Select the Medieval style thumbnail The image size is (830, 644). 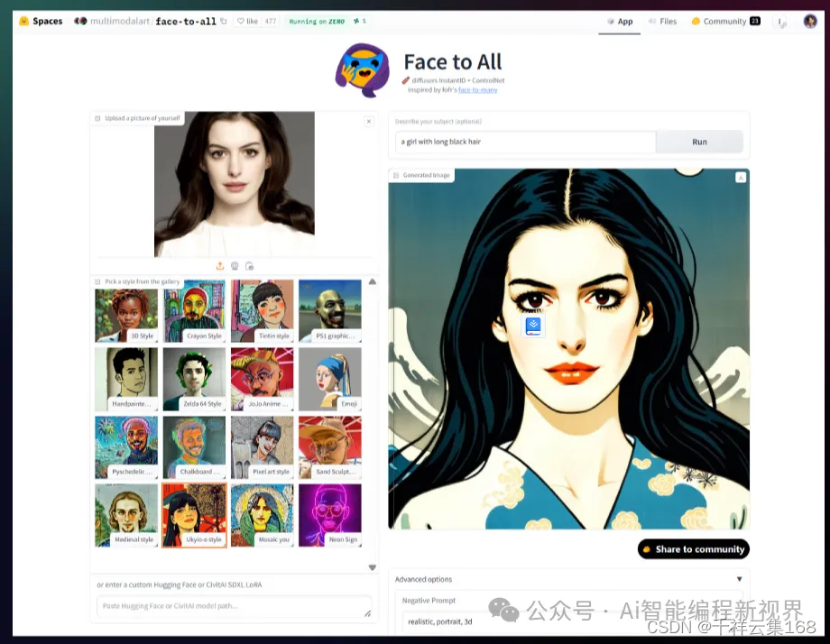click(x=126, y=515)
